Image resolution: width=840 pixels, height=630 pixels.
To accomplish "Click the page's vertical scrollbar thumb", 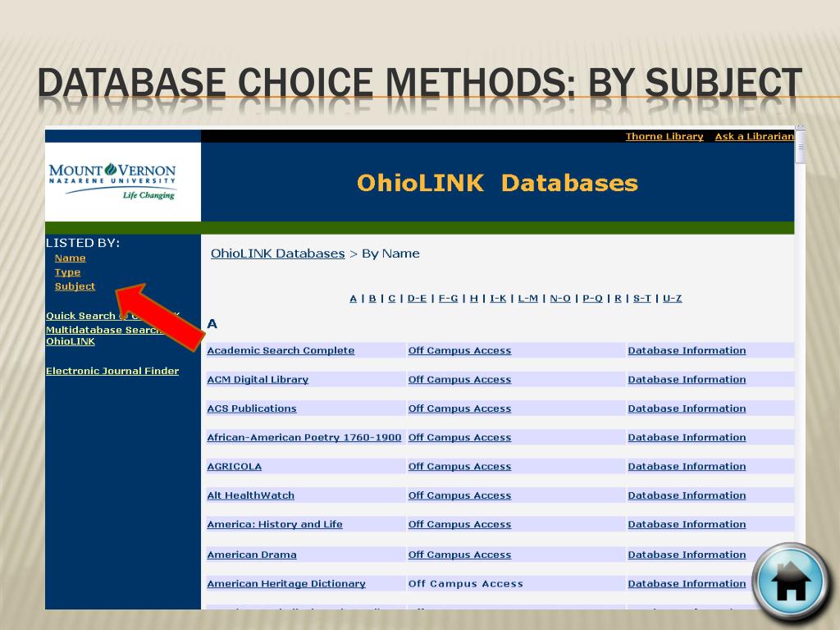I will 801,147.
